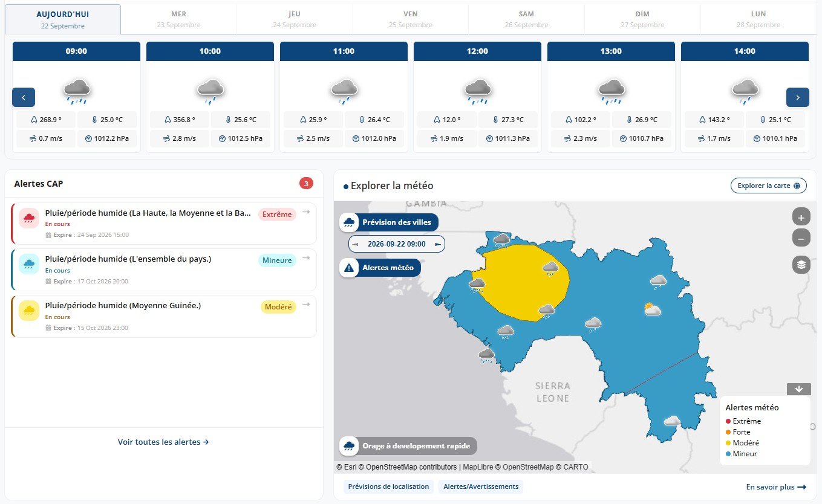Viewport: 822px width, 504px height.
Task: Switch to JEU 24 Septembre tab
Action: (x=295, y=19)
